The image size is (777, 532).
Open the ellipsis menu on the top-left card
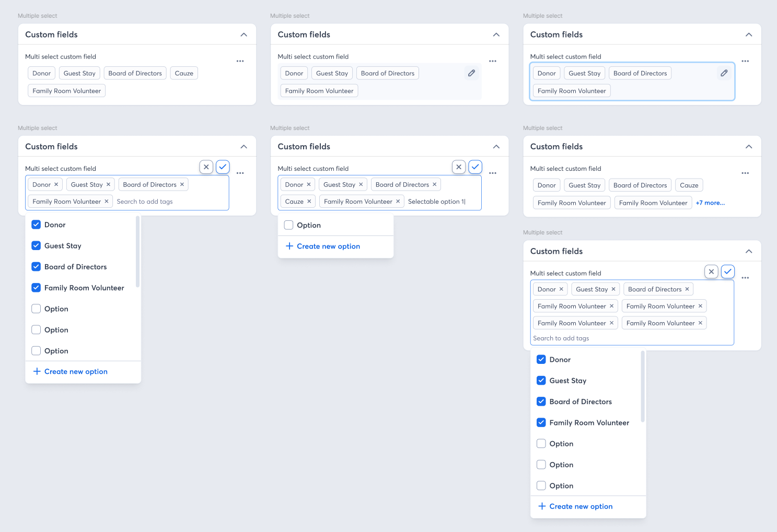click(240, 61)
